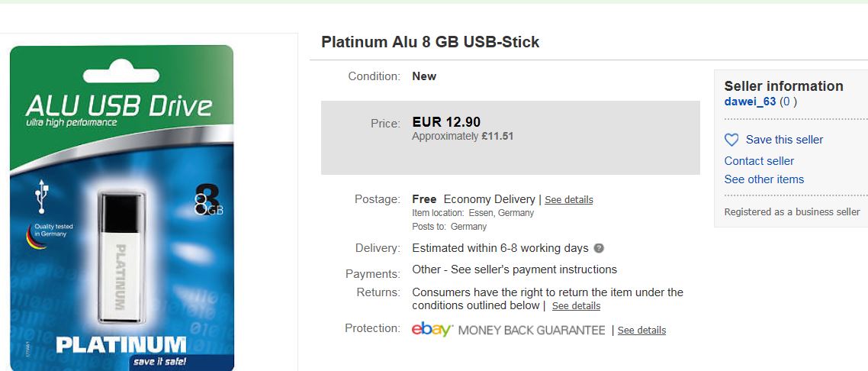Open the delivery estimate help question mark icon
This screenshot has width=868, height=371.
click(x=599, y=248)
